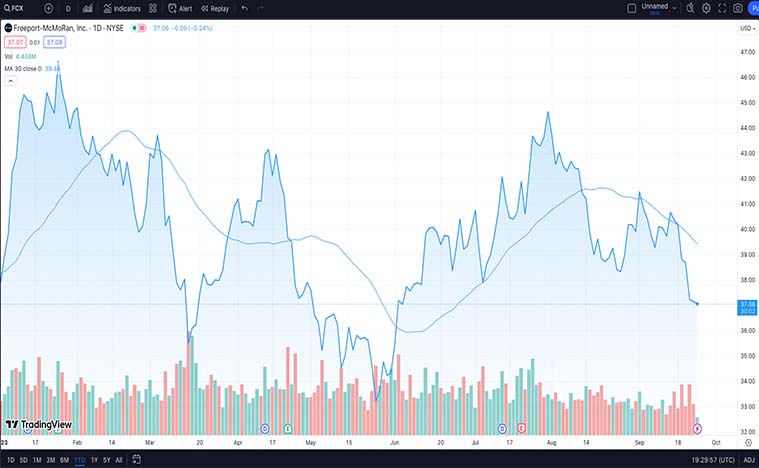Open the D interval selector

[68, 9]
